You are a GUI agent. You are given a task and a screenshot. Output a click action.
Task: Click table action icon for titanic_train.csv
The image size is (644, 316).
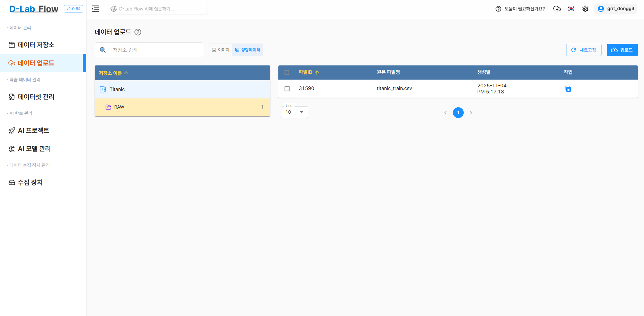click(x=568, y=89)
